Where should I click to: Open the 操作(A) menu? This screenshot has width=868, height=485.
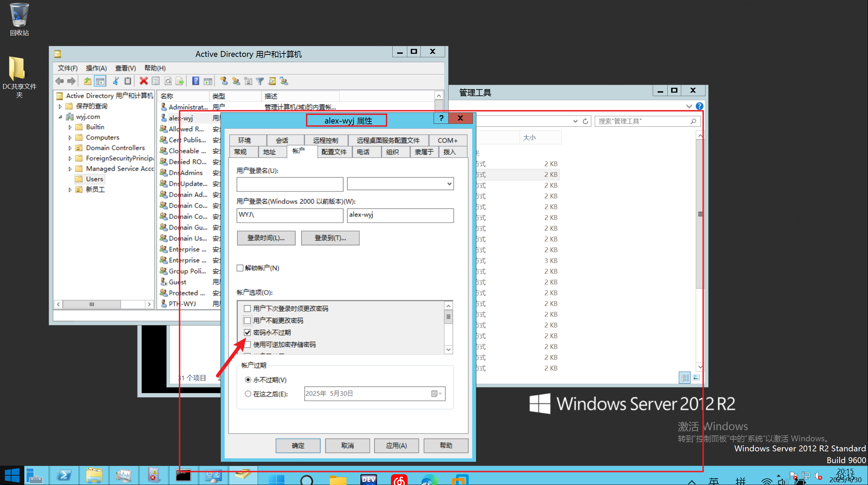(96, 68)
